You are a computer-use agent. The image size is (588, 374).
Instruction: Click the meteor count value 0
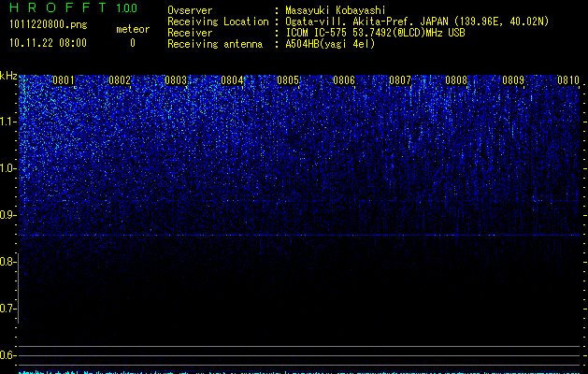(133, 43)
